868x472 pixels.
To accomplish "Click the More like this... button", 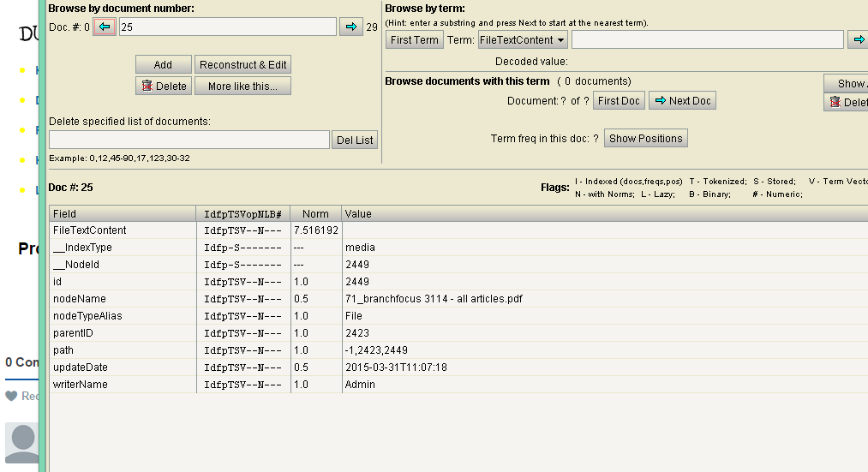I will tap(242, 86).
